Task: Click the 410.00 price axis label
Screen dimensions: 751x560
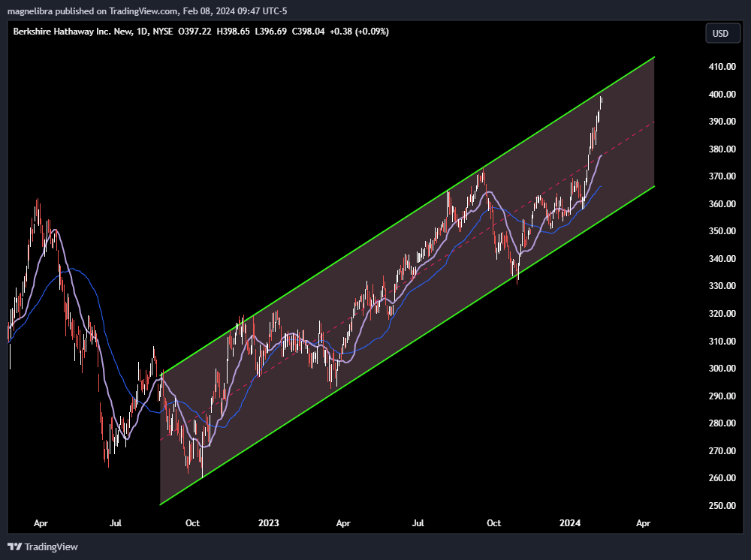Action: coord(722,67)
